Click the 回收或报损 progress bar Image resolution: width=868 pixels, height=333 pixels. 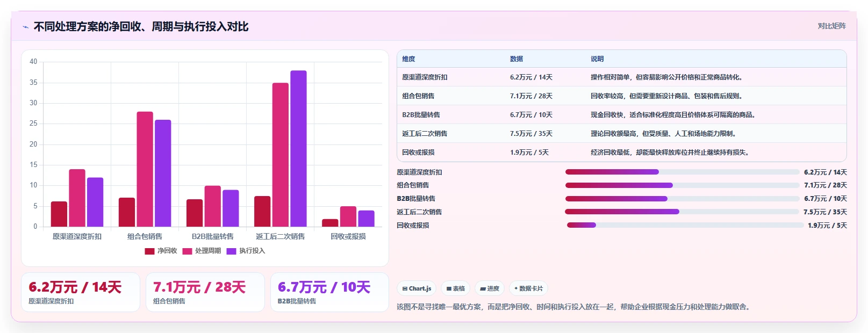tap(685, 225)
